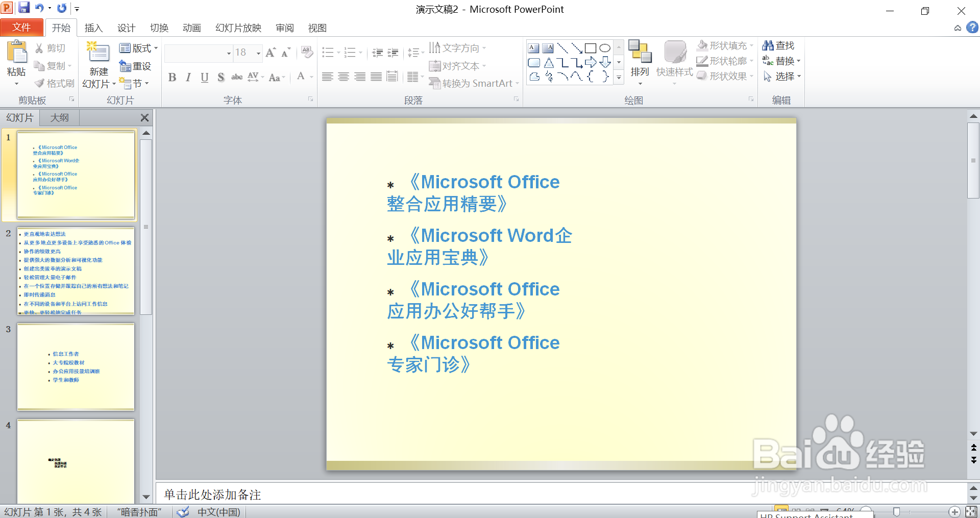Click the zoom in plus button
Screen dimensions: 980x518
point(954,512)
